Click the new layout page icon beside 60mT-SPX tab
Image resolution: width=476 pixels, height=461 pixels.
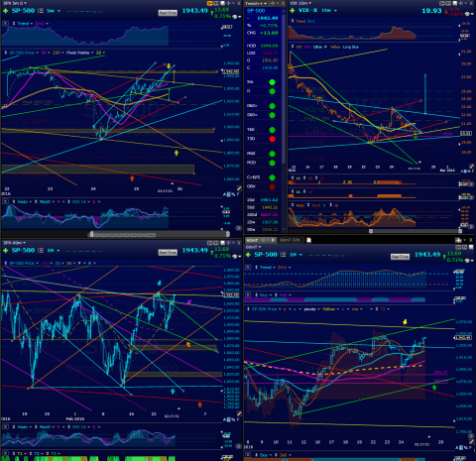coord(308,240)
